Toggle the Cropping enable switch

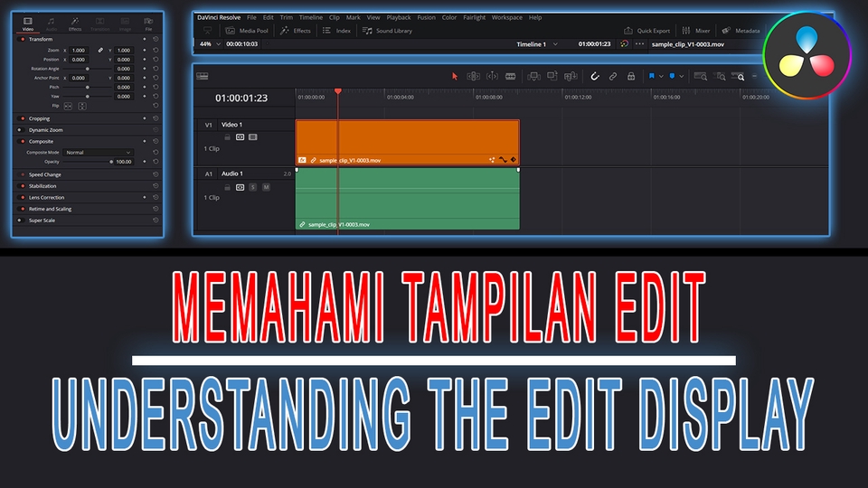point(22,118)
